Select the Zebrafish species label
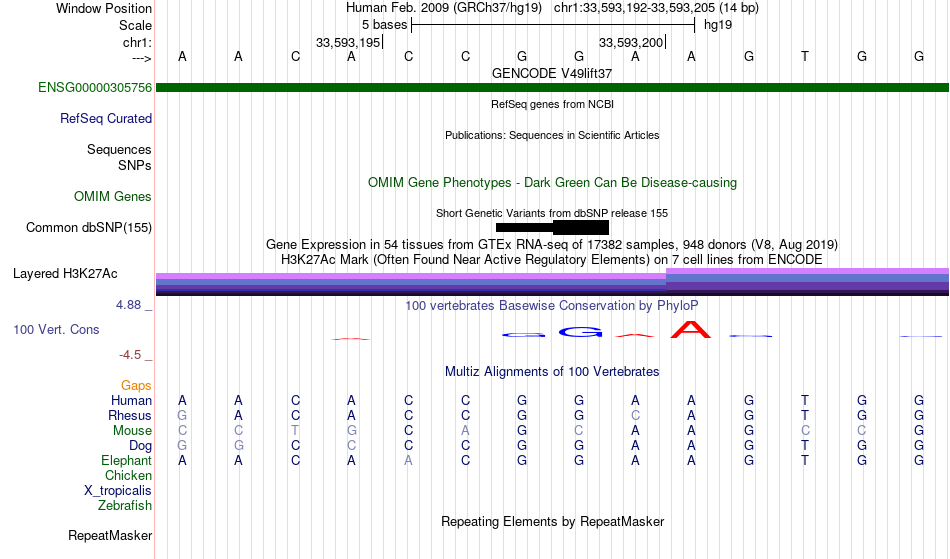 pyautogui.click(x=125, y=505)
